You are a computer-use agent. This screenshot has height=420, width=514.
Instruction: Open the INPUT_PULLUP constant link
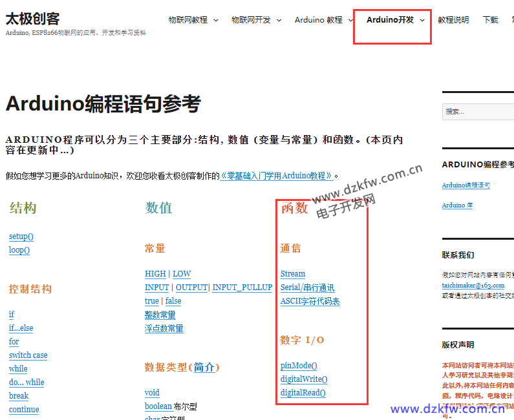click(242, 288)
